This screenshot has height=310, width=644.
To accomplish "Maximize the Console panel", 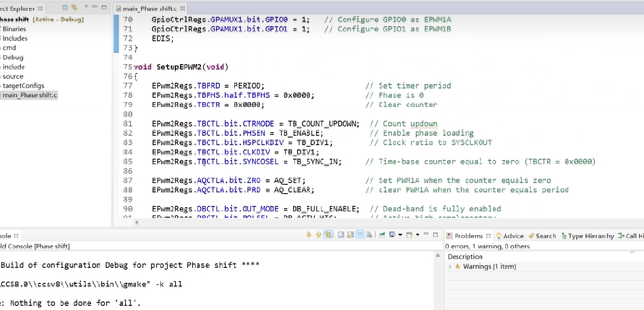I will (436, 235).
